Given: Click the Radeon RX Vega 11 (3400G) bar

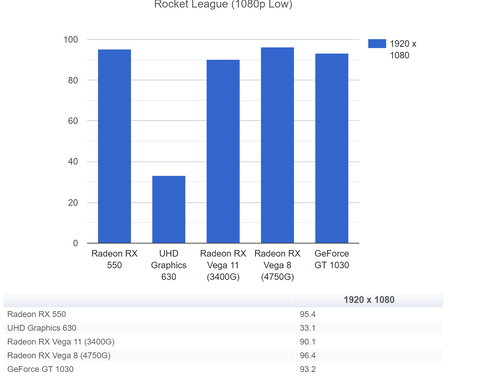Looking at the screenshot, I should click(x=223, y=151).
